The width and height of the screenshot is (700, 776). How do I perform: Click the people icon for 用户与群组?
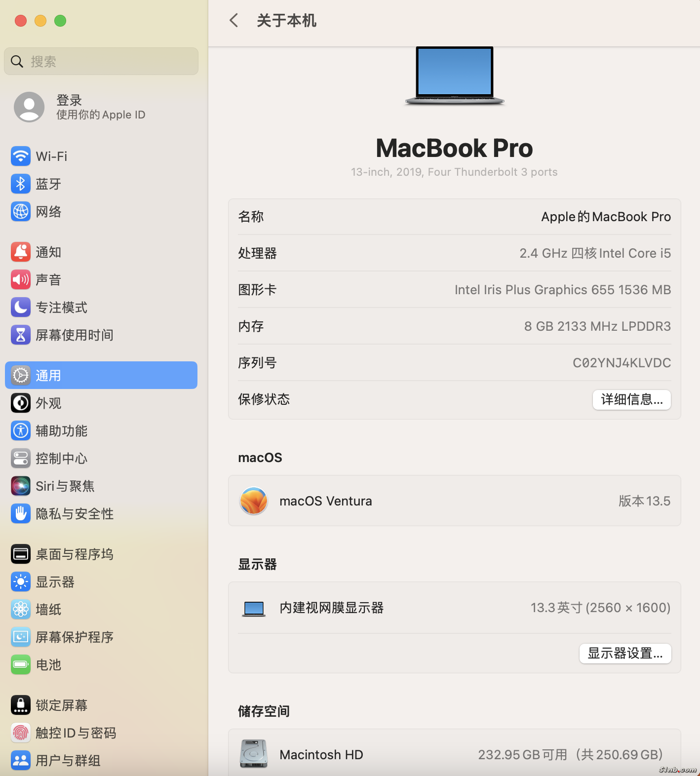pos(21,760)
